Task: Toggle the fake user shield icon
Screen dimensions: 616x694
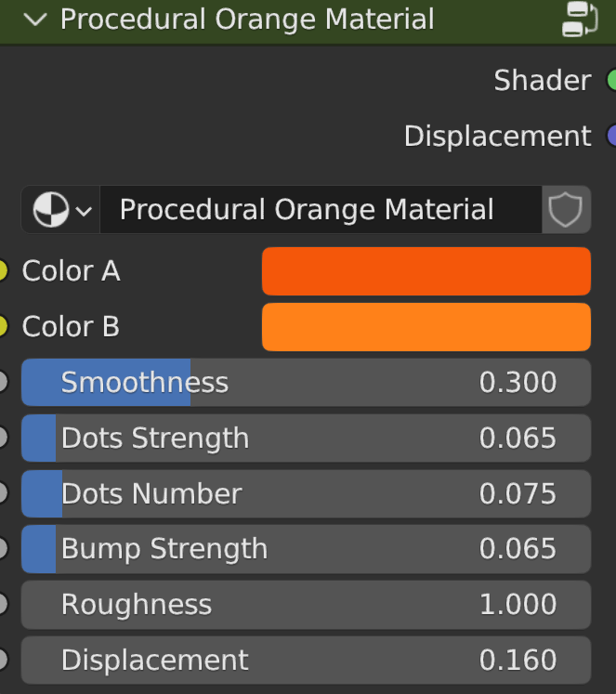Action: [x=565, y=210]
